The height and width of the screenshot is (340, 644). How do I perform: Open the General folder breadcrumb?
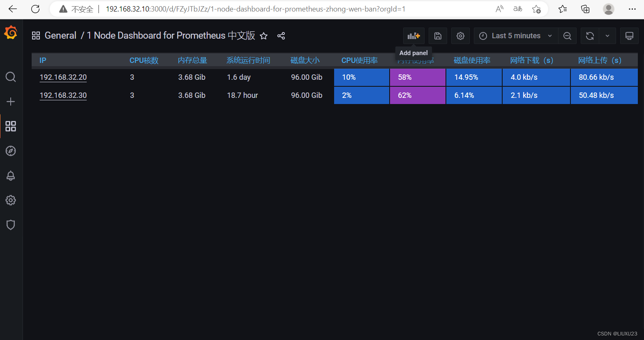pos(60,36)
